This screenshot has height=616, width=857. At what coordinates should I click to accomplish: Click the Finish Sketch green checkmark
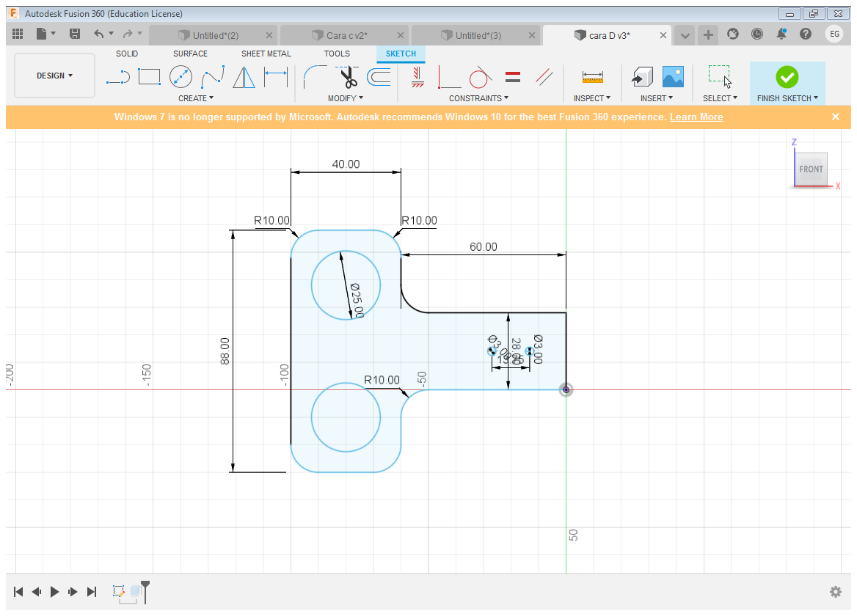tap(787, 76)
